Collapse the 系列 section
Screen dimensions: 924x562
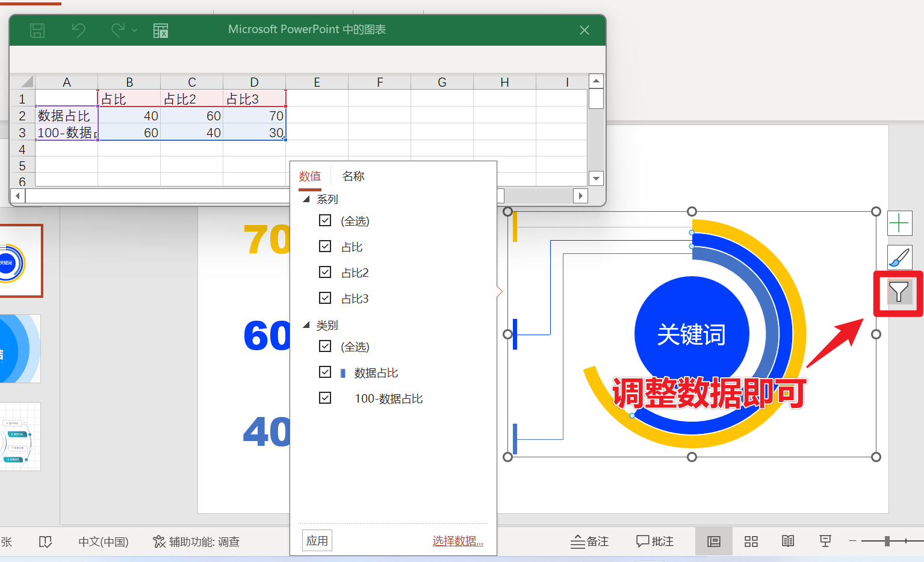[x=306, y=199]
